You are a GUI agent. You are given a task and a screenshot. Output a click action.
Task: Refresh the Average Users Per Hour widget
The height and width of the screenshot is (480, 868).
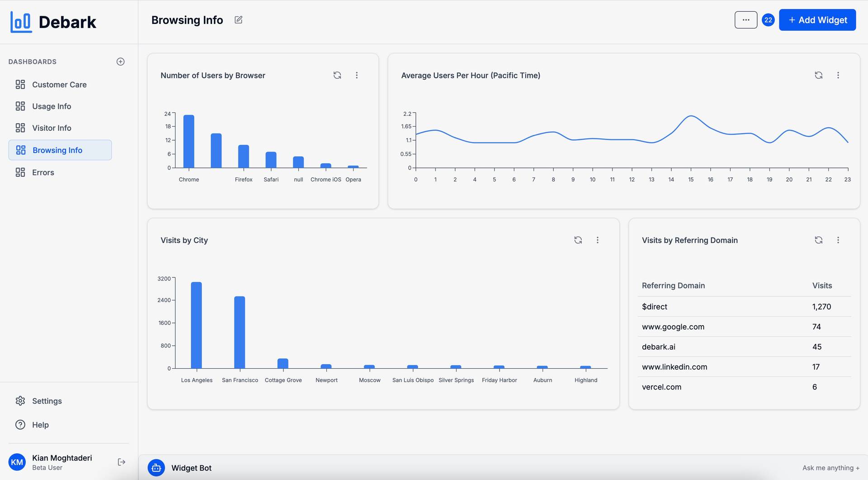tap(818, 75)
